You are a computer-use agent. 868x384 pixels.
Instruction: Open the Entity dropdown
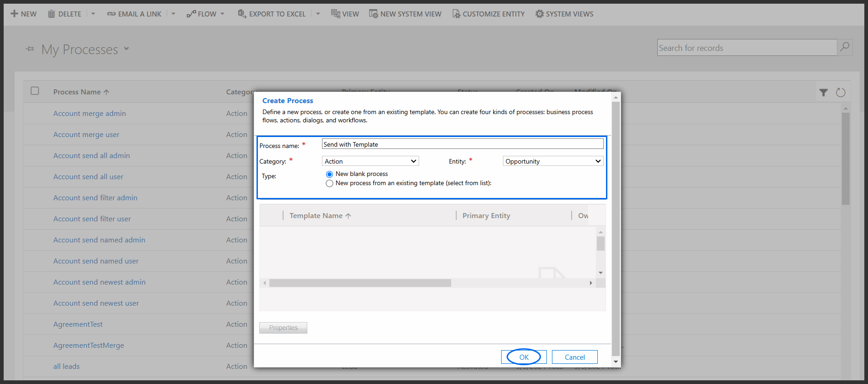click(553, 161)
